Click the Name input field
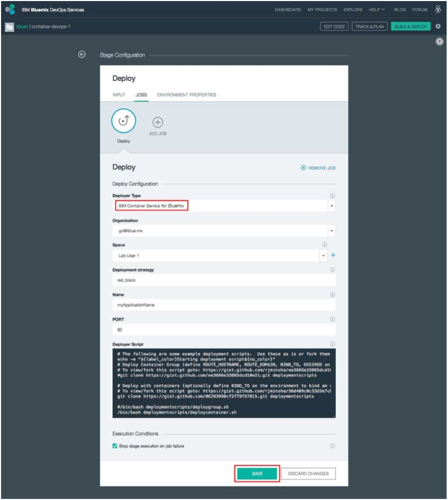This screenshot has height=500, width=448. [223, 305]
